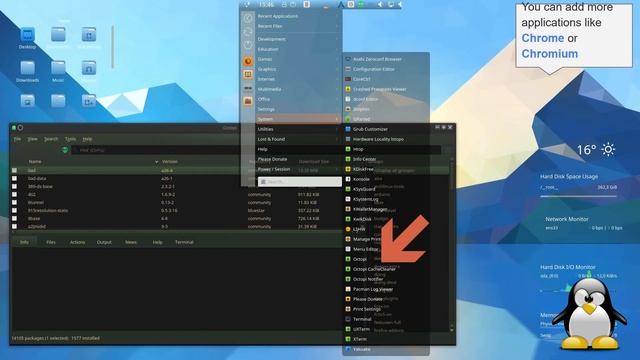
Task: Expand the Recent Files submenu
Action: point(298,26)
